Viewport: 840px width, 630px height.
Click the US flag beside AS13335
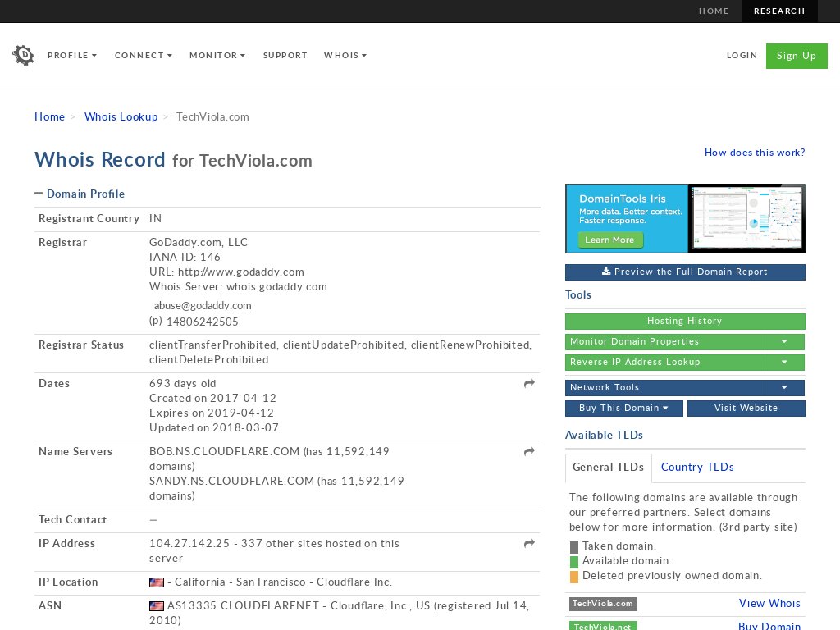(x=157, y=606)
